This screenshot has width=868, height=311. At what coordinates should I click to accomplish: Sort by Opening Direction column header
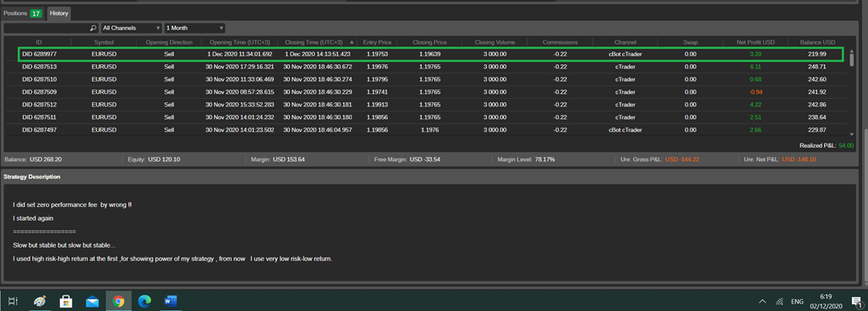(169, 42)
